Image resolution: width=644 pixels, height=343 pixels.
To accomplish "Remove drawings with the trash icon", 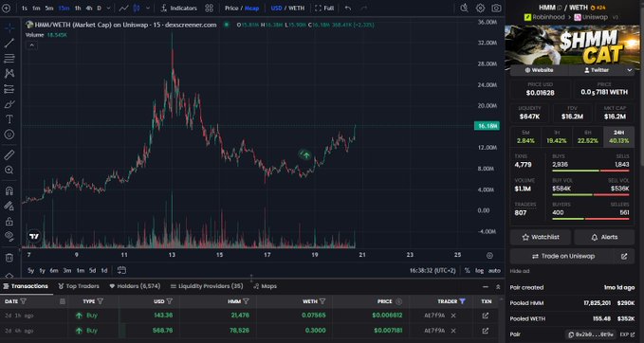I will click(9, 258).
